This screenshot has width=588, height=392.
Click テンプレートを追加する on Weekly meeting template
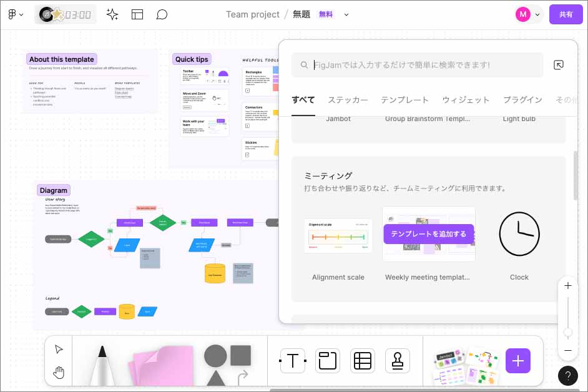click(x=428, y=233)
